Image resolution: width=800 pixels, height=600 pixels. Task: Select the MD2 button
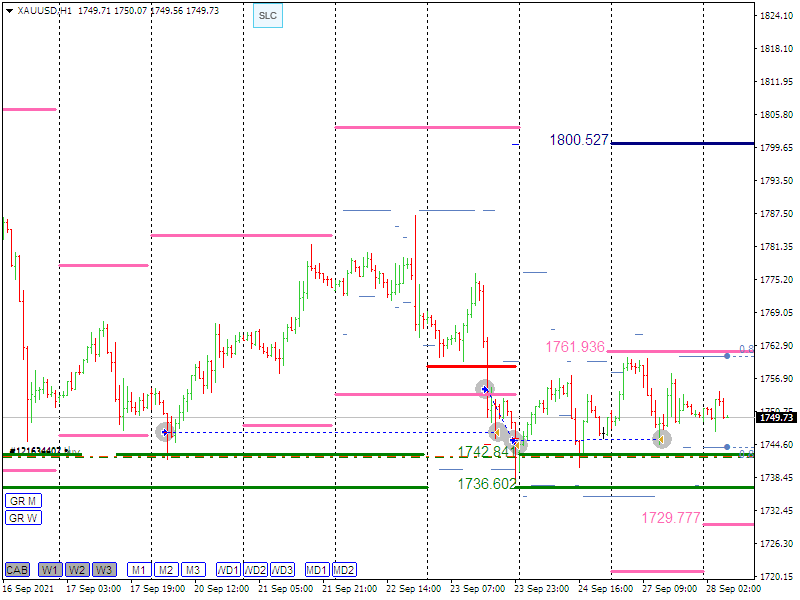click(x=344, y=570)
